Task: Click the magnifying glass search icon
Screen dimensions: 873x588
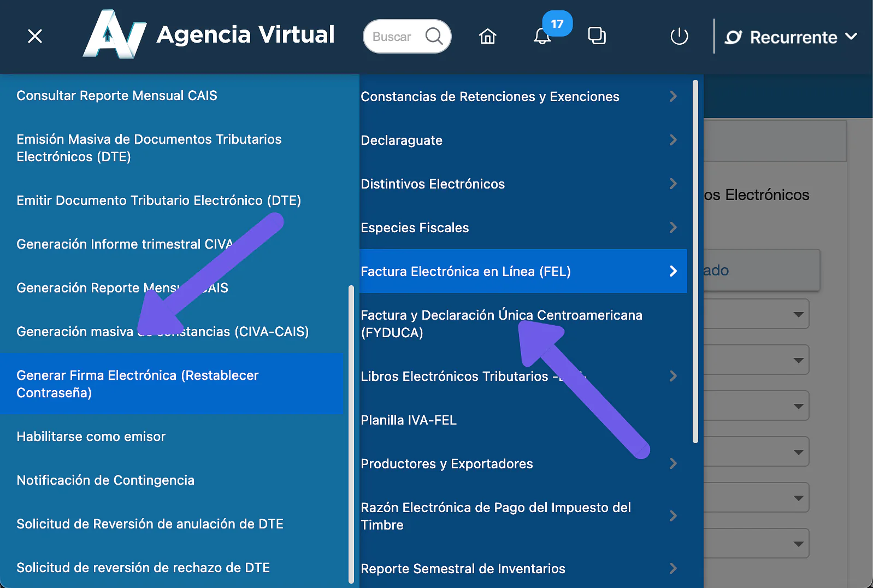Action: pyautogui.click(x=434, y=36)
